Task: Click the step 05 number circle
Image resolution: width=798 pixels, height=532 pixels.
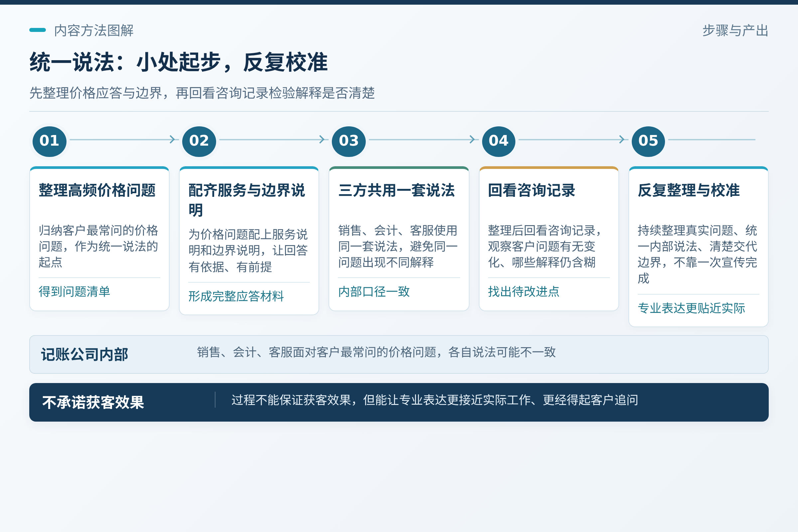Action: point(648,142)
